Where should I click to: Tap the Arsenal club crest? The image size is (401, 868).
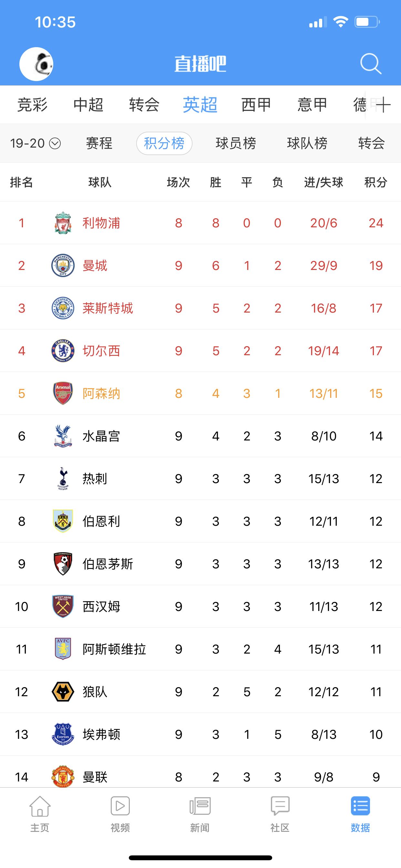pos(63,393)
